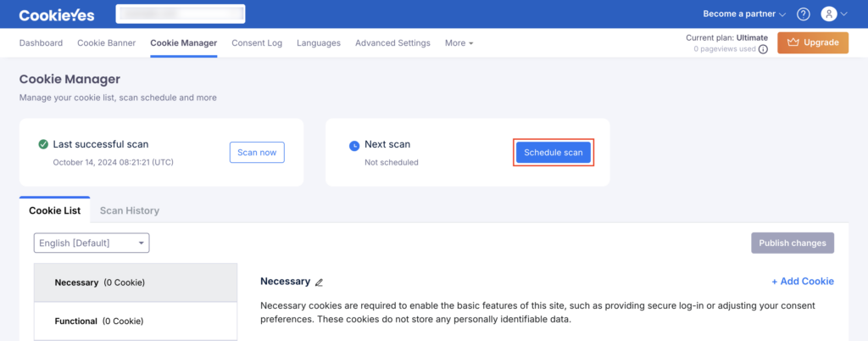The width and height of the screenshot is (868, 341).
Task: Click the help question mark icon
Action: [x=804, y=14]
